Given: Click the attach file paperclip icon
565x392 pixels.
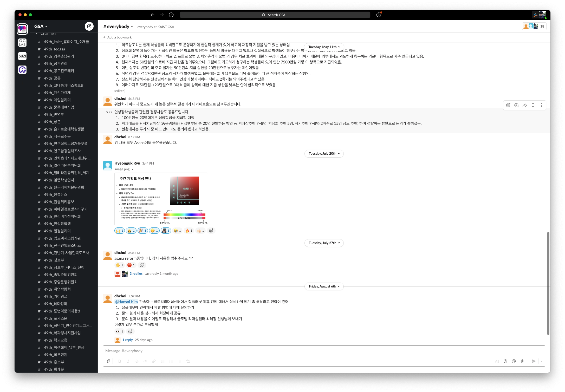Looking at the screenshot, I should tap(522, 361).
